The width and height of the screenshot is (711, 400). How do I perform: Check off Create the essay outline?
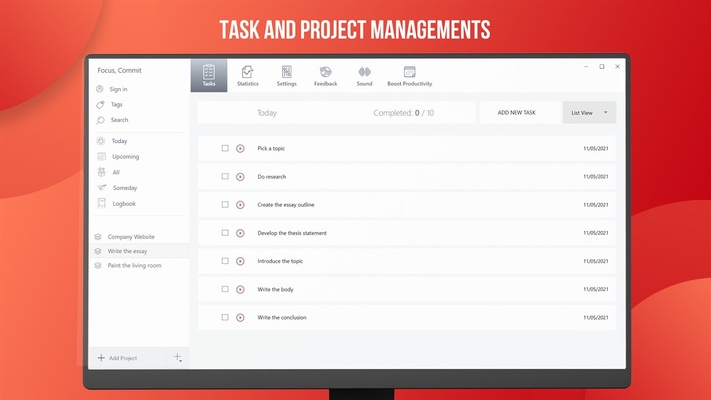click(225, 205)
